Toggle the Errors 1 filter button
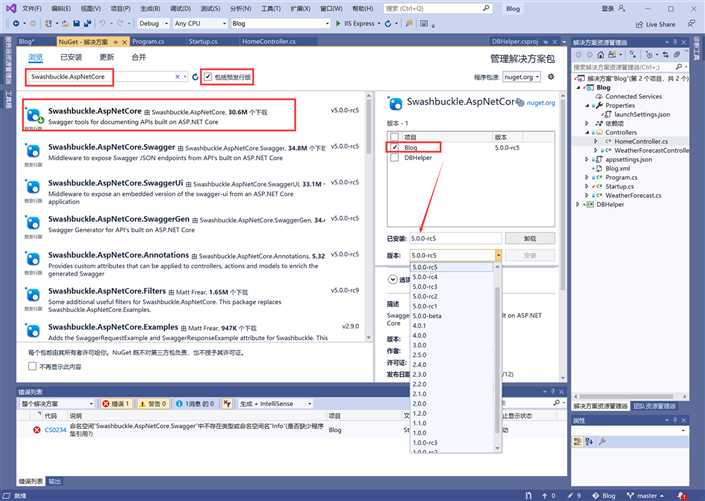 116,403
